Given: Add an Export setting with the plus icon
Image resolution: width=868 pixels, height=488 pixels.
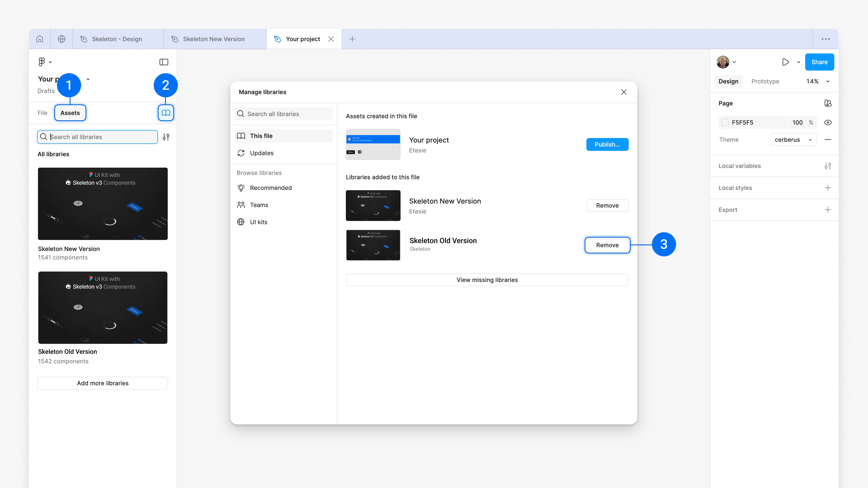Looking at the screenshot, I should [828, 209].
